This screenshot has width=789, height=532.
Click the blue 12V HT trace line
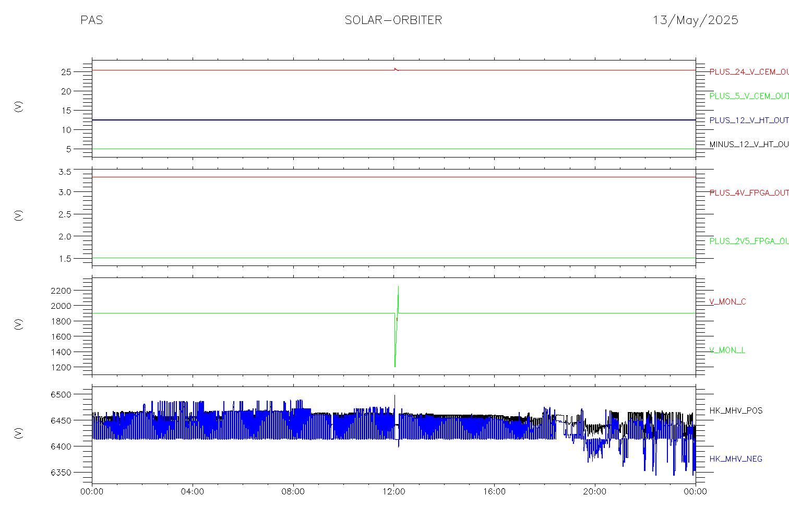click(394, 120)
